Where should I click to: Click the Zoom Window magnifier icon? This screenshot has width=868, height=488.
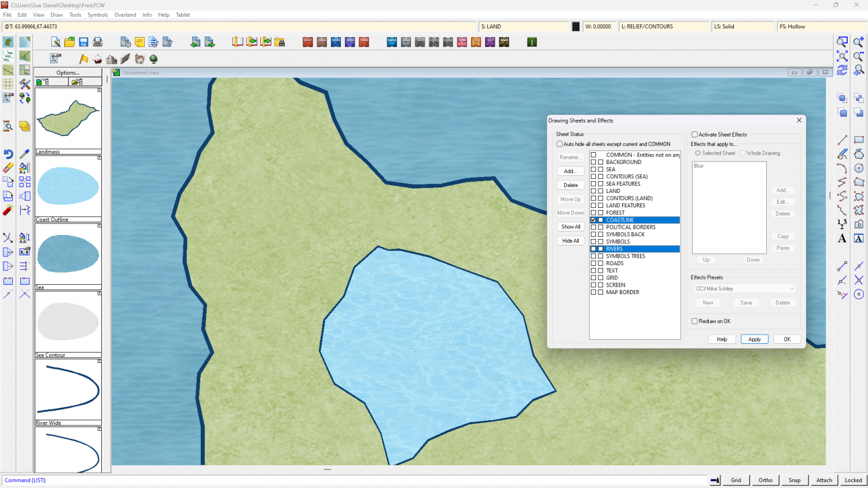(x=843, y=42)
